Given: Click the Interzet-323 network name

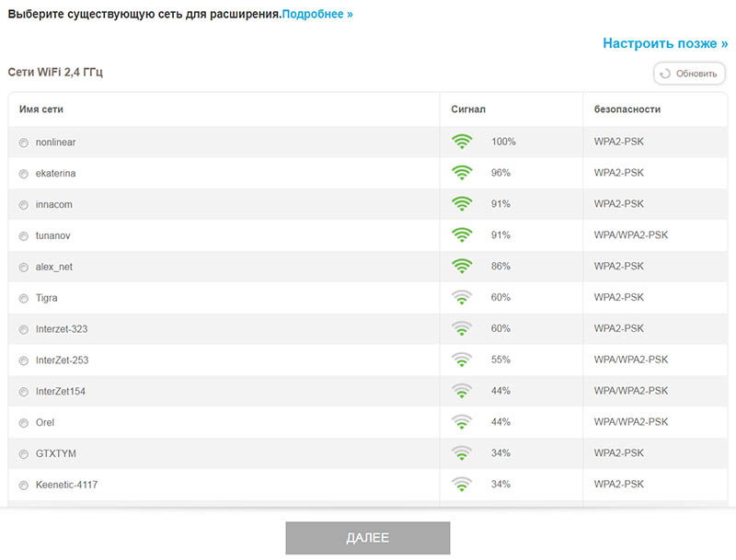Looking at the screenshot, I should coord(62,329).
